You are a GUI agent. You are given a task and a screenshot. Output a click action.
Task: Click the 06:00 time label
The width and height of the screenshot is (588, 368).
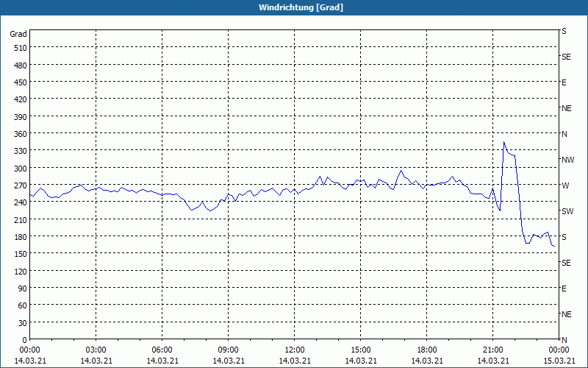pyautogui.click(x=162, y=350)
